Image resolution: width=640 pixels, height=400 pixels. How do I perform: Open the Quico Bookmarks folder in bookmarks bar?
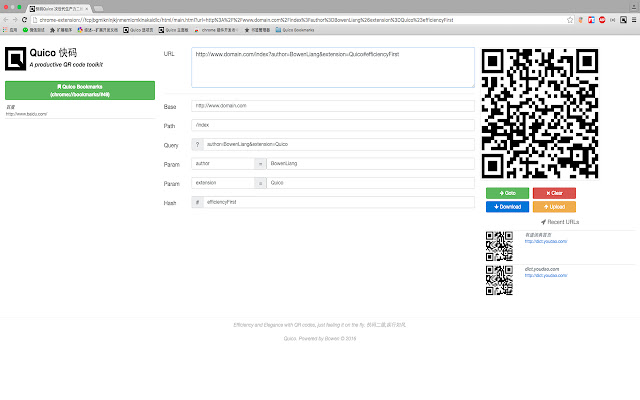pyautogui.click(x=295, y=30)
